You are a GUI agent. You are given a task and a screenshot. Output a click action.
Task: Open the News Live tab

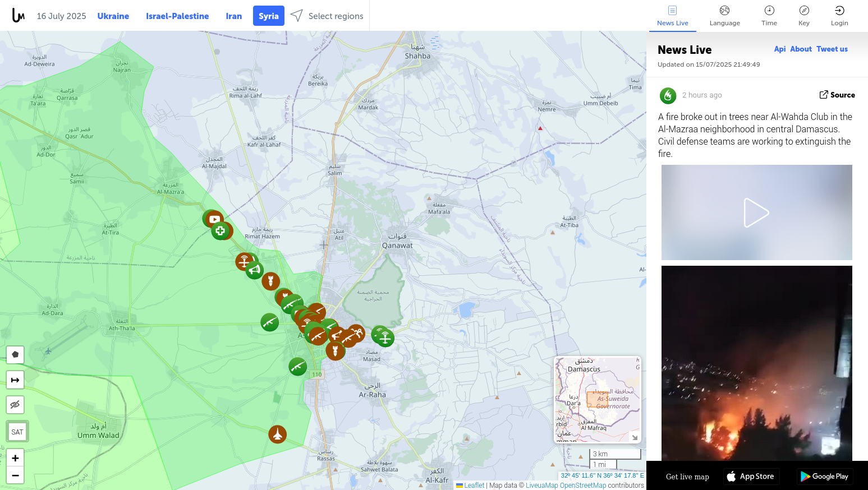coord(673,16)
